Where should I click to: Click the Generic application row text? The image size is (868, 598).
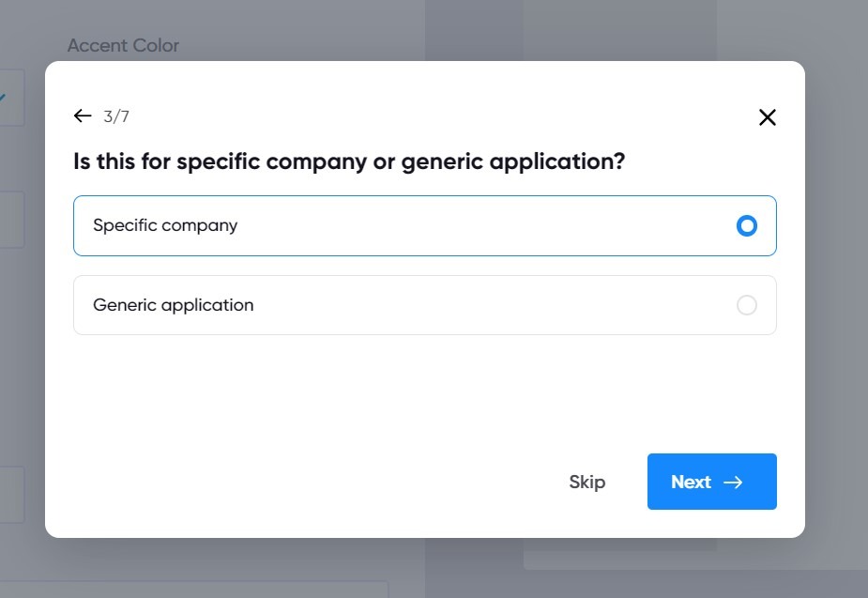[x=173, y=304]
